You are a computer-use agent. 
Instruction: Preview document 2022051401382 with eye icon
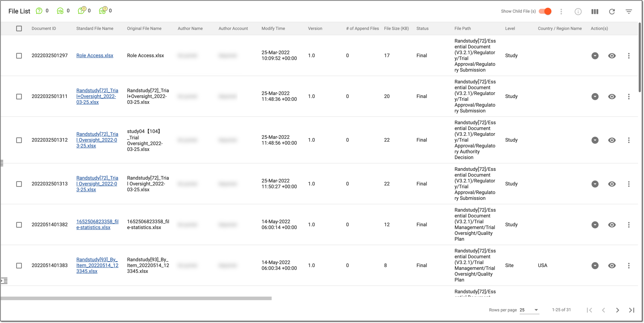[612, 225]
